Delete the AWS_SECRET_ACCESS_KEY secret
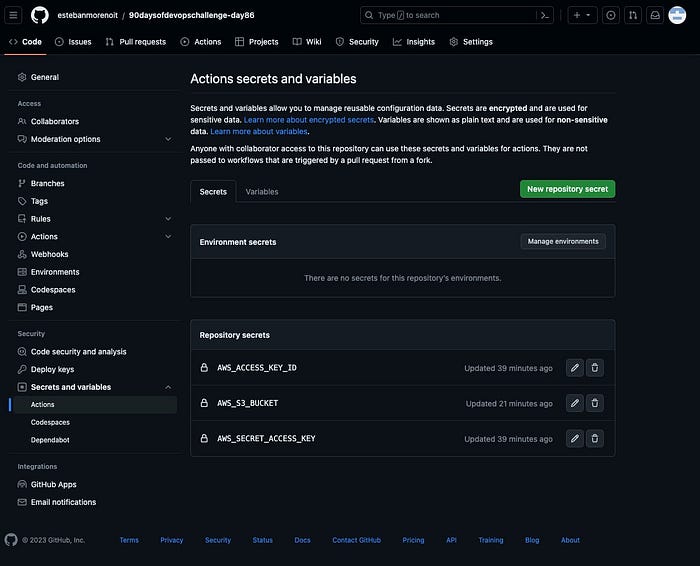The width and height of the screenshot is (700, 566). click(x=595, y=439)
